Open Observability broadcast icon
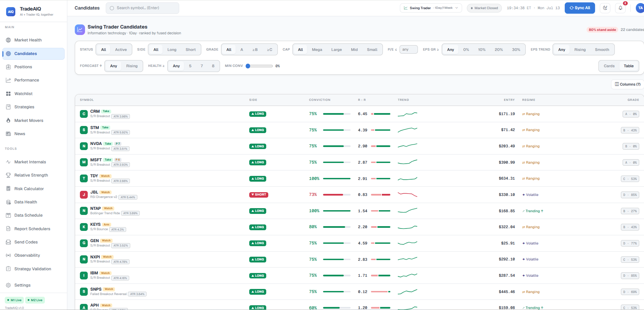The image size is (644, 310). [8, 255]
